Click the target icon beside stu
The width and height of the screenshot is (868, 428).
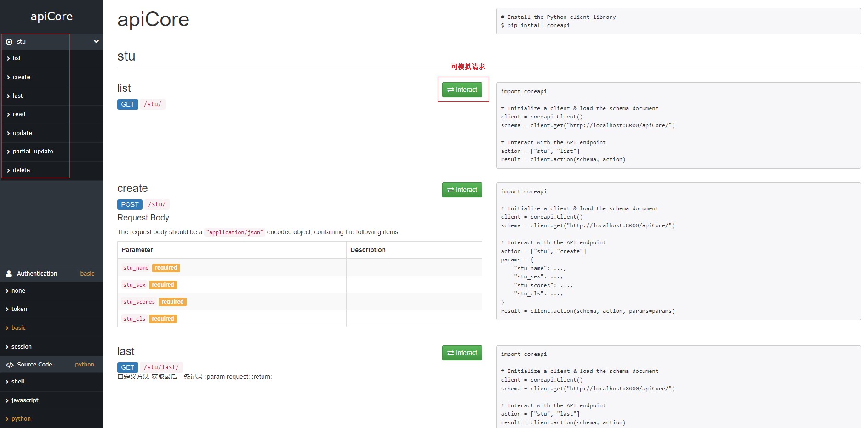[9, 42]
